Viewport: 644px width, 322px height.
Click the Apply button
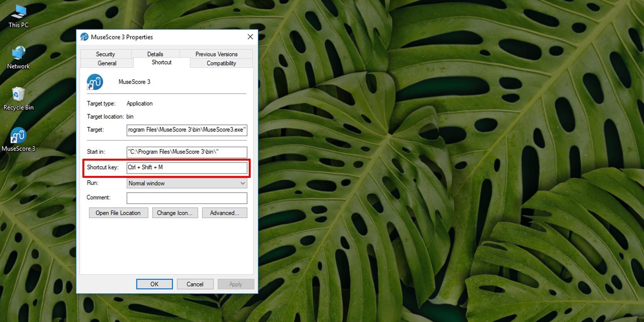coord(236,284)
